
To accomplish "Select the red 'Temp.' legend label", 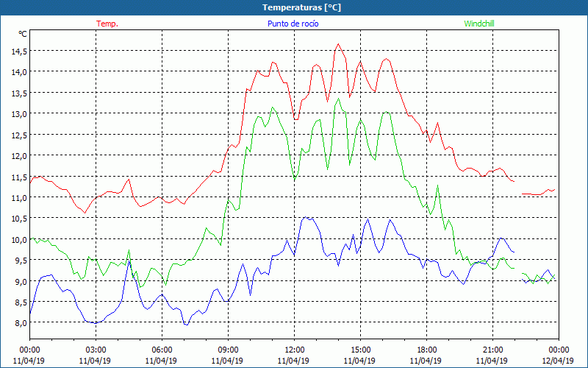I will (x=107, y=24).
